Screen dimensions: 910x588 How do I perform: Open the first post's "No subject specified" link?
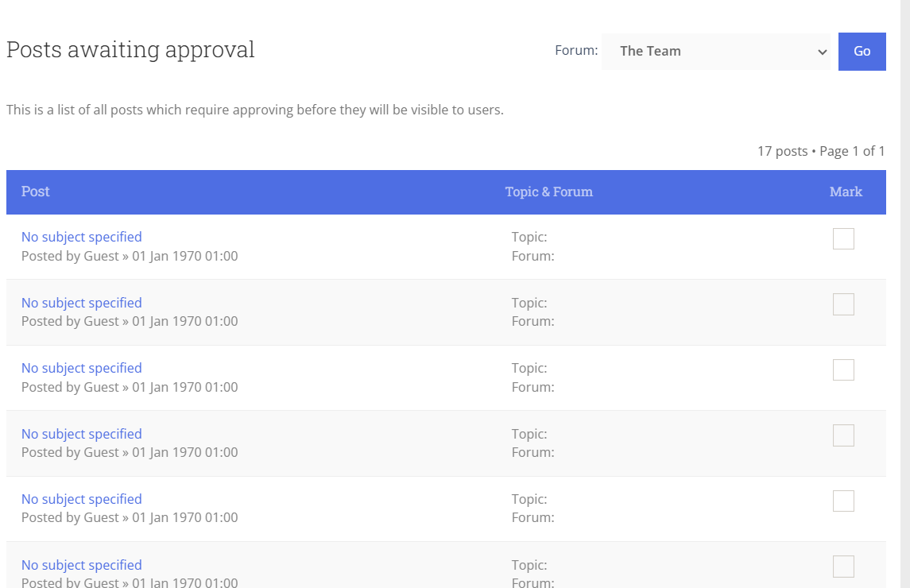click(82, 237)
